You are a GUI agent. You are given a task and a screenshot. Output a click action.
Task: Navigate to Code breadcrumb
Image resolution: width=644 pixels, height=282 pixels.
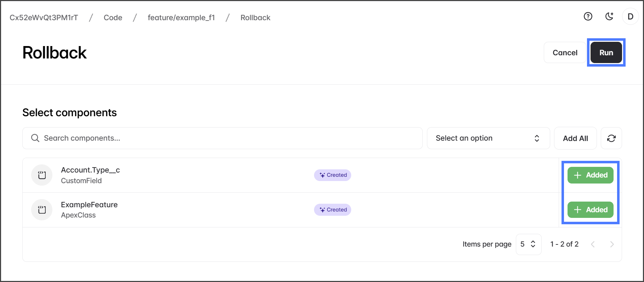[x=113, y=18]
